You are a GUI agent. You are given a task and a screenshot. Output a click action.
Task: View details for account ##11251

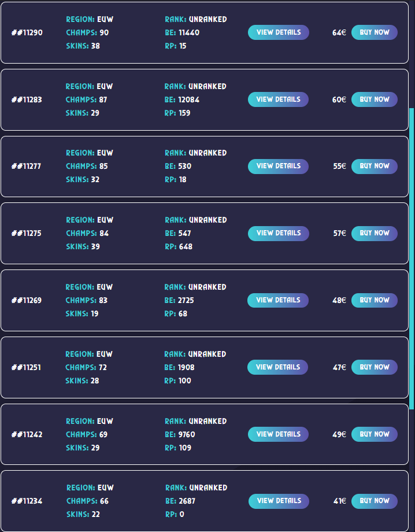[x=277, y=367]
